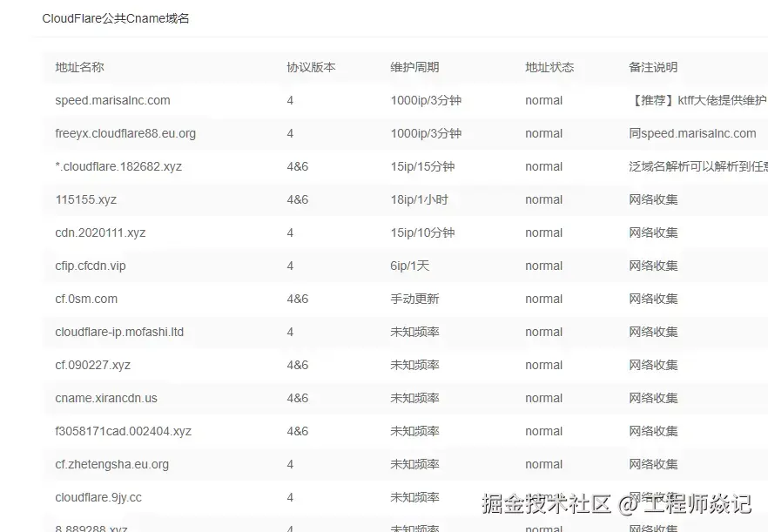Click 网络收集 in cname.xirancdn.us row
This screenshot has width=768, height=532.
click(653, 398)
